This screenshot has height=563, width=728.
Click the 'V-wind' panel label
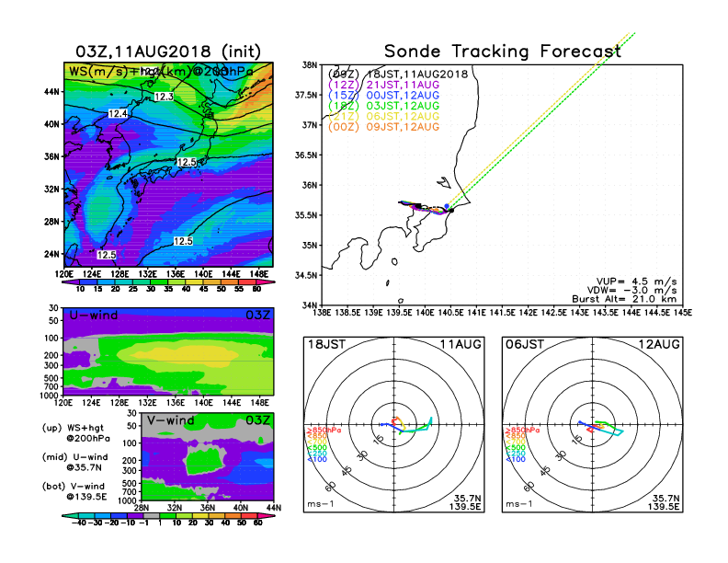pos(170,420)
